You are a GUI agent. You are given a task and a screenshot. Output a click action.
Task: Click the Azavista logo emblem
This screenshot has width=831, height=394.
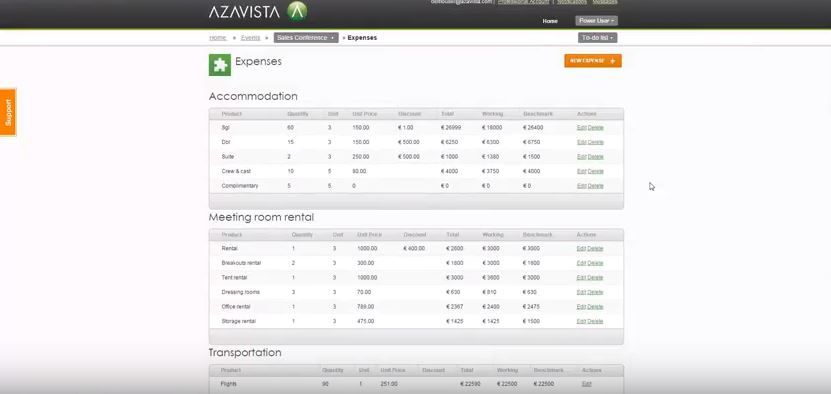(x=297, y=11)
